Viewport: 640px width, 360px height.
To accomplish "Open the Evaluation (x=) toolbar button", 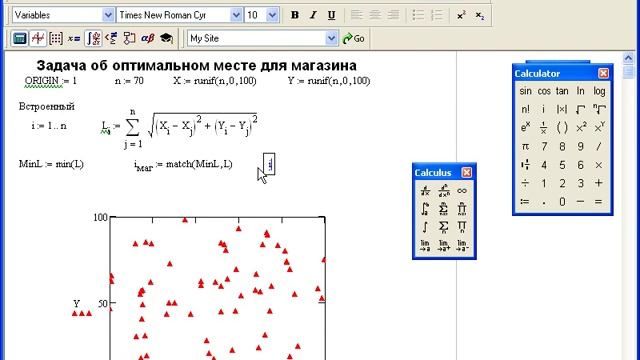I will 74,38.
